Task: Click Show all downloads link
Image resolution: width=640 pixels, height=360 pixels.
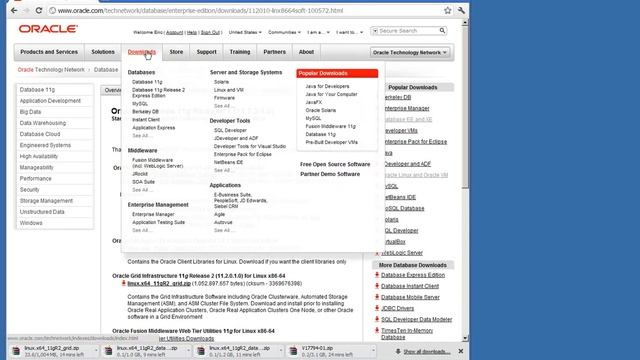Action: click(427, 351)
